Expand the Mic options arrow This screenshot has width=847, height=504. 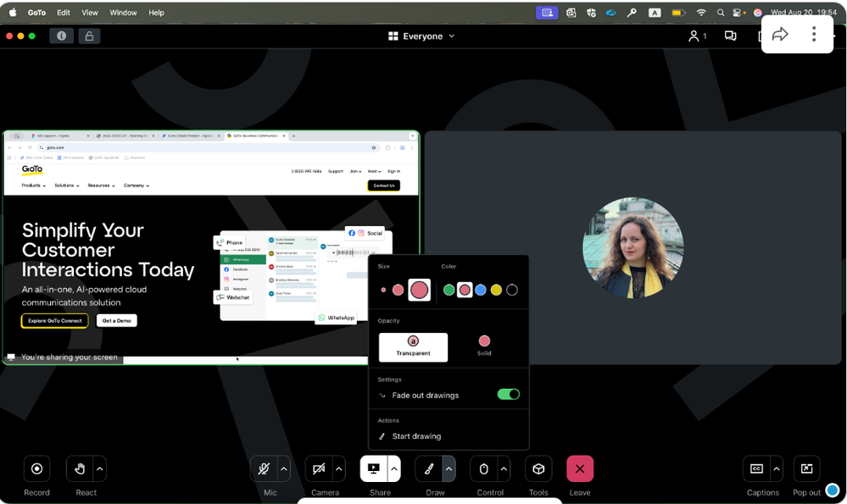pos(284,468)
